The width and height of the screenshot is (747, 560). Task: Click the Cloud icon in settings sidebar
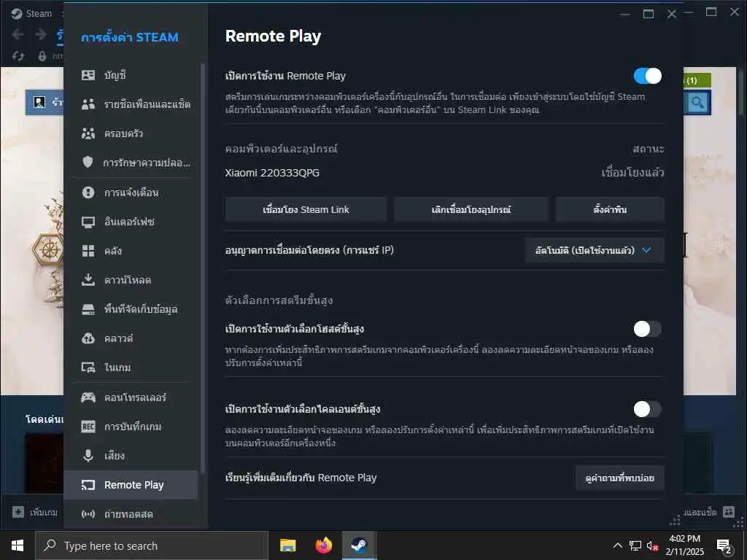point(88,338)
